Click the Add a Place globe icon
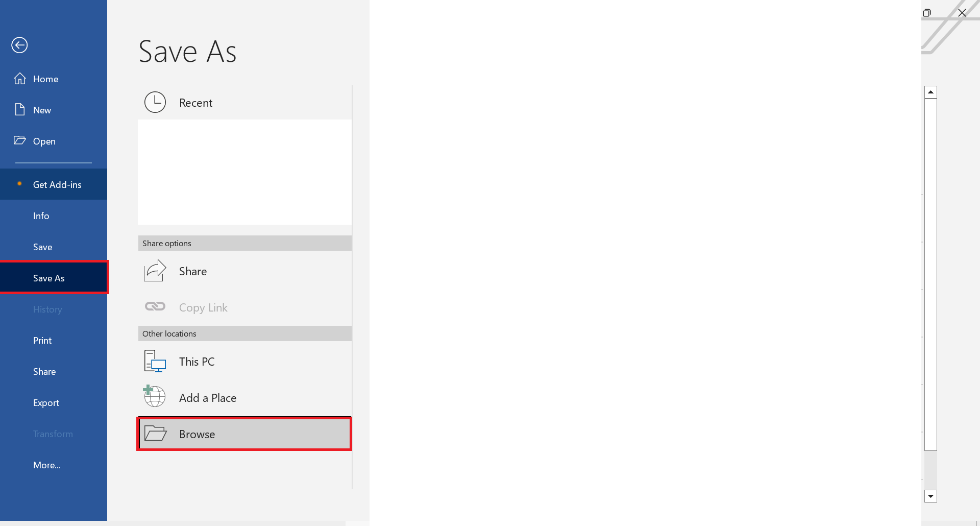Screen dimensions: 980x526 (x=154, y=397)
